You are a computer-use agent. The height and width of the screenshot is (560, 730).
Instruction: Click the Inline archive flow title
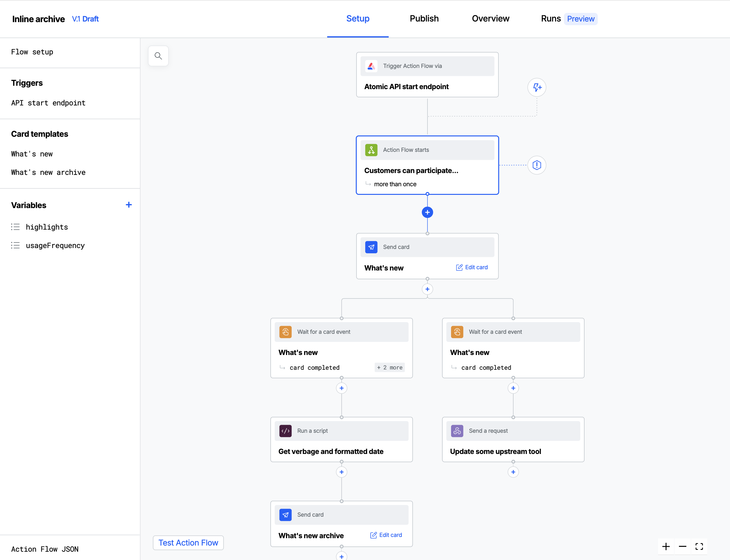(x=38, y=19)
